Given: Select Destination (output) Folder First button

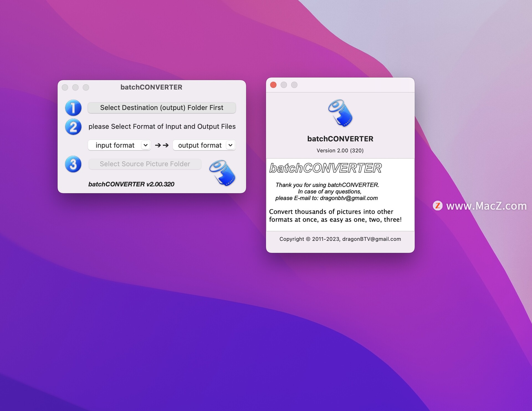Looking at the screenshot, I should pos(162,108).
